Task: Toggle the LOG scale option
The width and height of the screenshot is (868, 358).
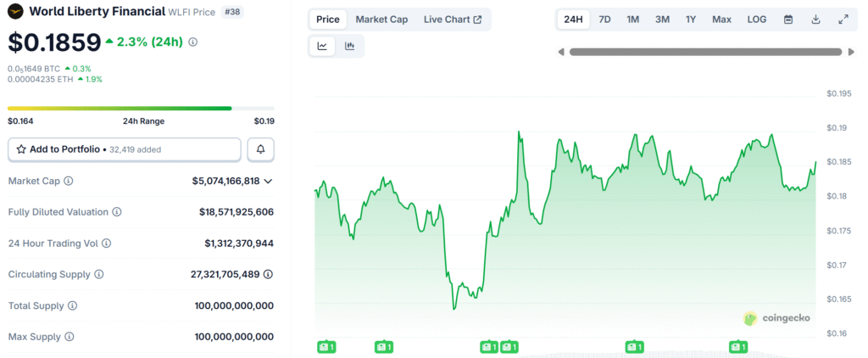Action: point(756,20)
